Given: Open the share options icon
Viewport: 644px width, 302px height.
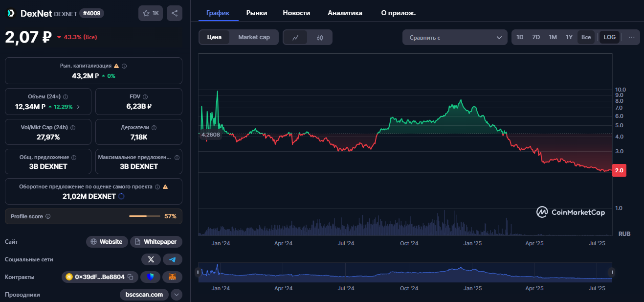Looking at the screenshot, I should pyautogui.click(x=175, y=13).
